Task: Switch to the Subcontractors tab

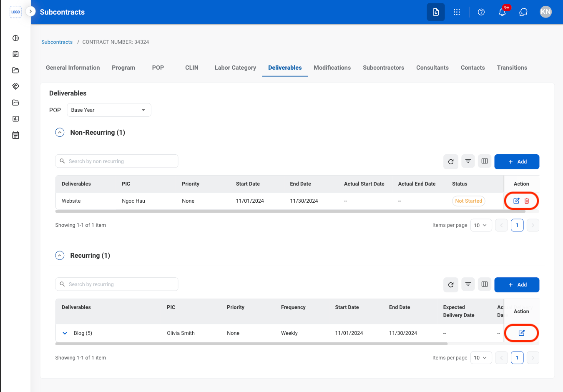Action: point(384,68)
